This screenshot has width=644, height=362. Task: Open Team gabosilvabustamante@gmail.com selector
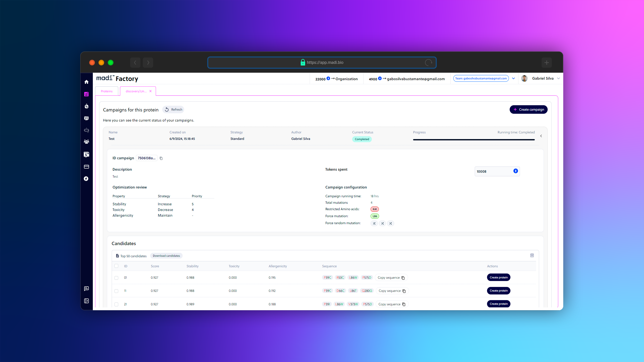click(481, 78)
